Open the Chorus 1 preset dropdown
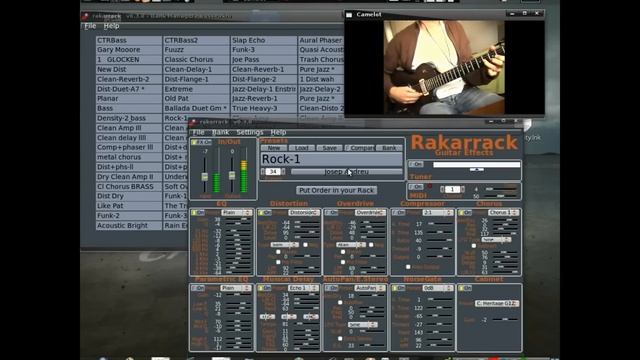The height and width of the screenshot is (360, 640). (504, 213)
